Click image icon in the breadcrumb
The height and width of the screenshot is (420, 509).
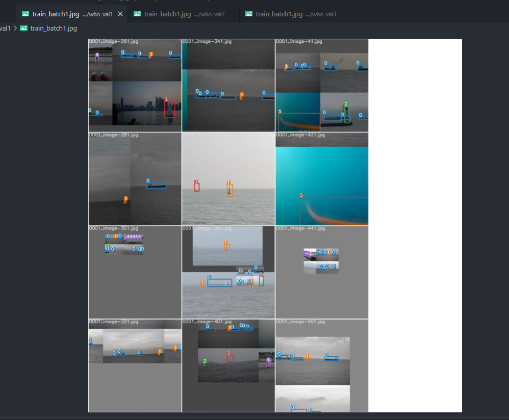point(23,28)
